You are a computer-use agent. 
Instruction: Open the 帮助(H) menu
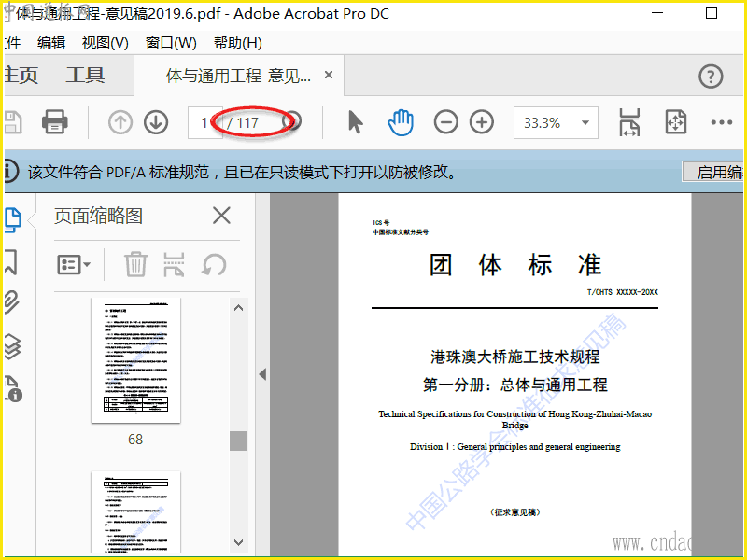click(x=238, y=42)
